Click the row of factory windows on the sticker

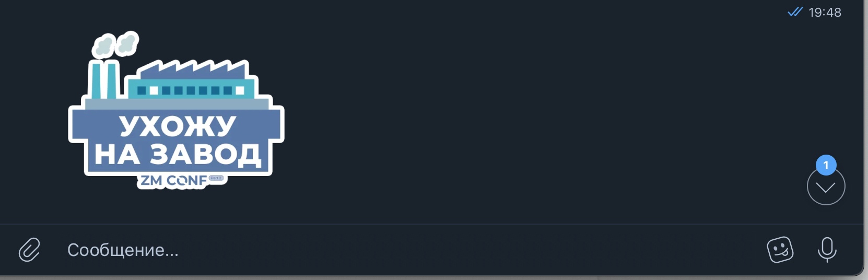tap(191, 90)
